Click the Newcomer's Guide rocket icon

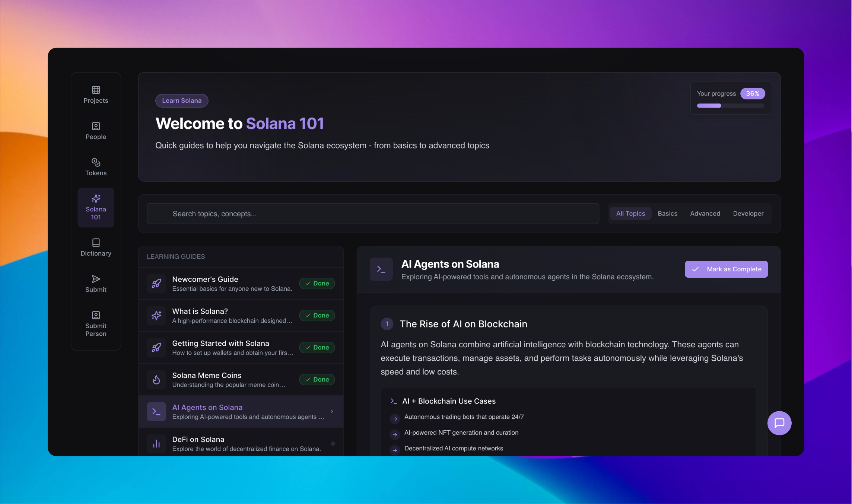[x=156, y=283]
